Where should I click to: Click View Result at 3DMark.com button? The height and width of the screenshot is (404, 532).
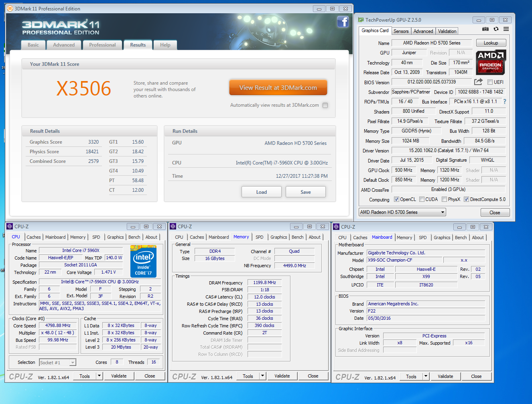coord(278,87)
